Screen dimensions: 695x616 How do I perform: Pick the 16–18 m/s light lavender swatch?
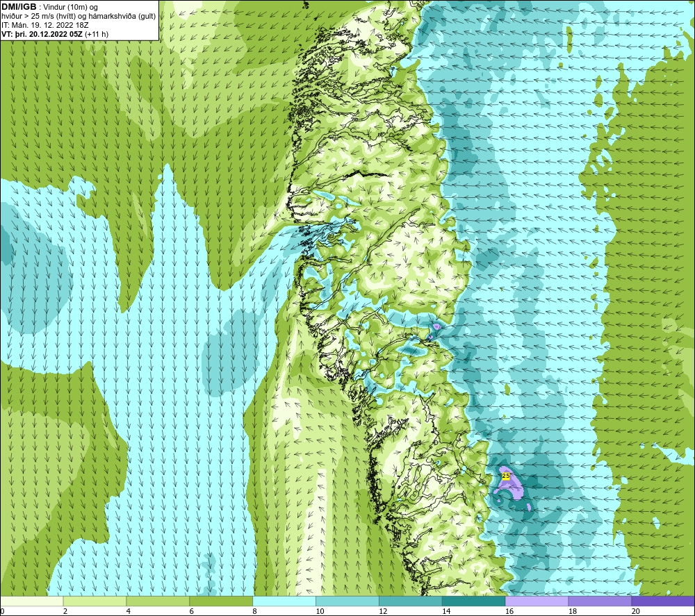[x=537, y=601]
